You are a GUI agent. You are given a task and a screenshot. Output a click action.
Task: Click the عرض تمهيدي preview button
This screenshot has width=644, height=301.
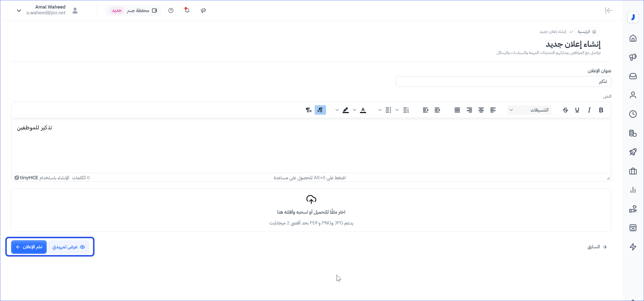point(69,247)
